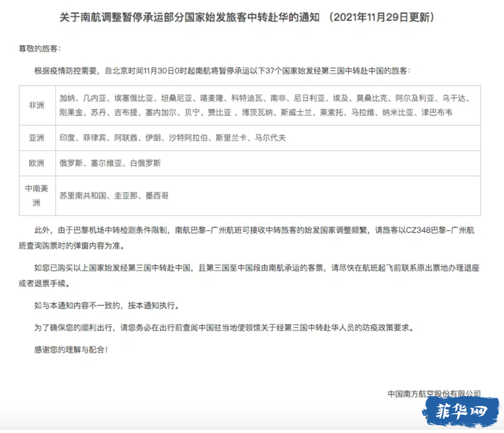Click the Asia country list starting with 印度
The image size is (504, 433).
coord(173,138)
